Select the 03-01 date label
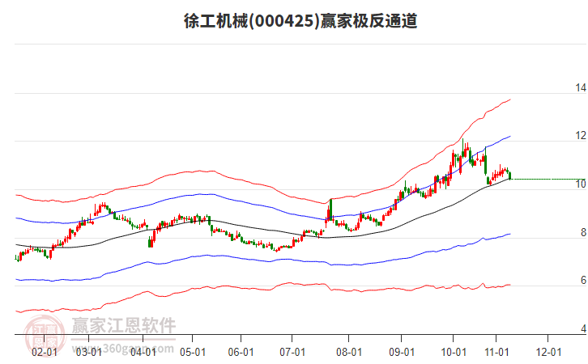The height and width of the screenshot is (364, 588). coord(89,352)
